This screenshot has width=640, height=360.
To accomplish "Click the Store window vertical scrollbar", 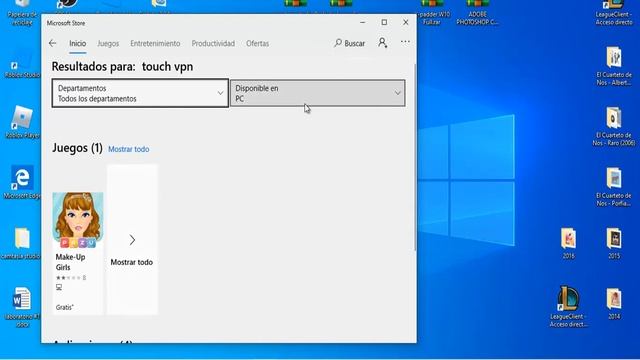I will click(x=415, y=157).
